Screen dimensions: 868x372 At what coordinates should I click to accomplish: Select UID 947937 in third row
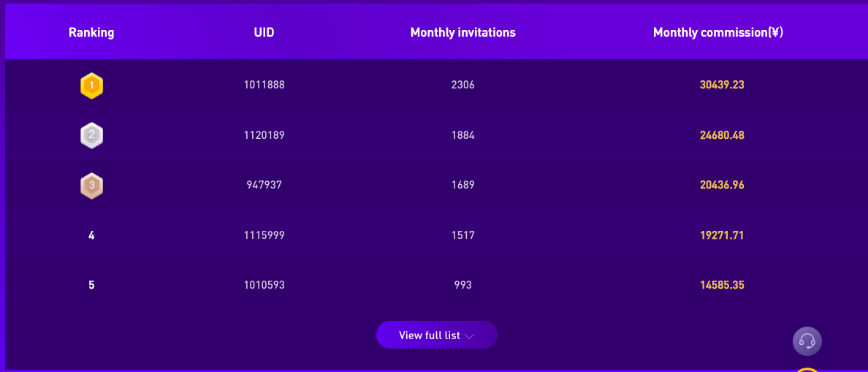pyautogui.click(x=264, y=185)
